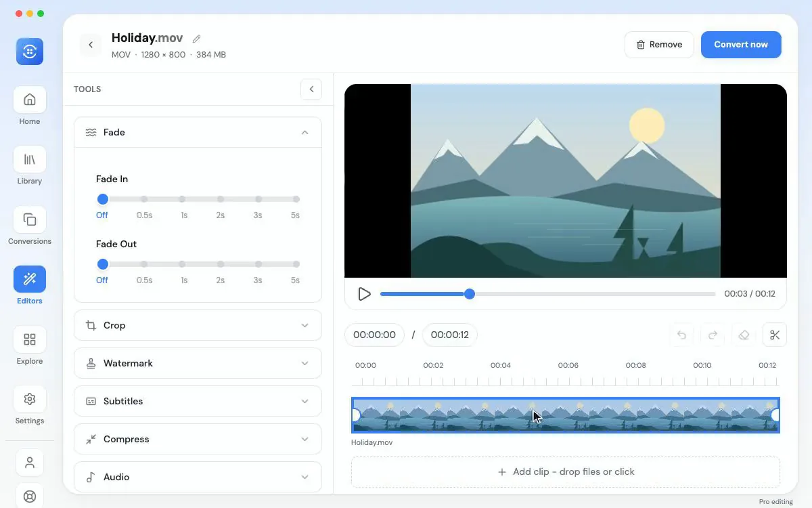The width and height of the screenshot is (812, 508).
Task: Edit the end time 00:00:12 field
Action: click(450, 335)
